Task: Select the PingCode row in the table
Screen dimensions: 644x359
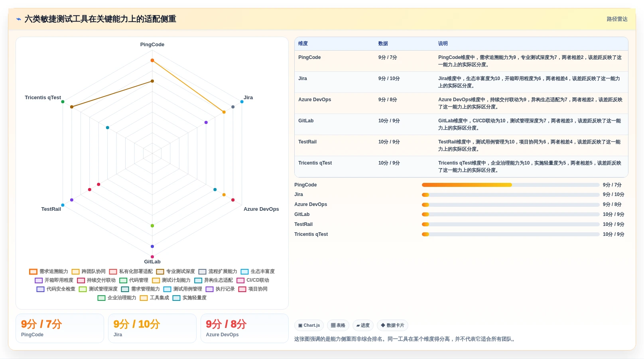Action: tap(461, 61)
